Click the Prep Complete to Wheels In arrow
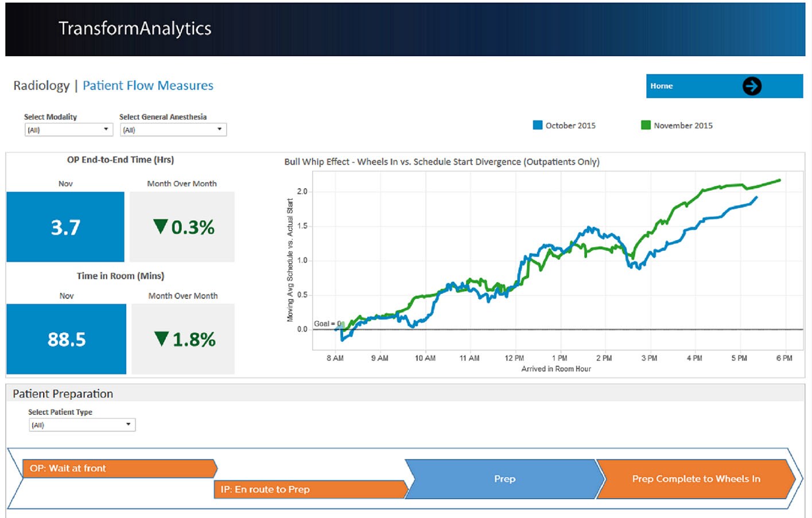 696,478
